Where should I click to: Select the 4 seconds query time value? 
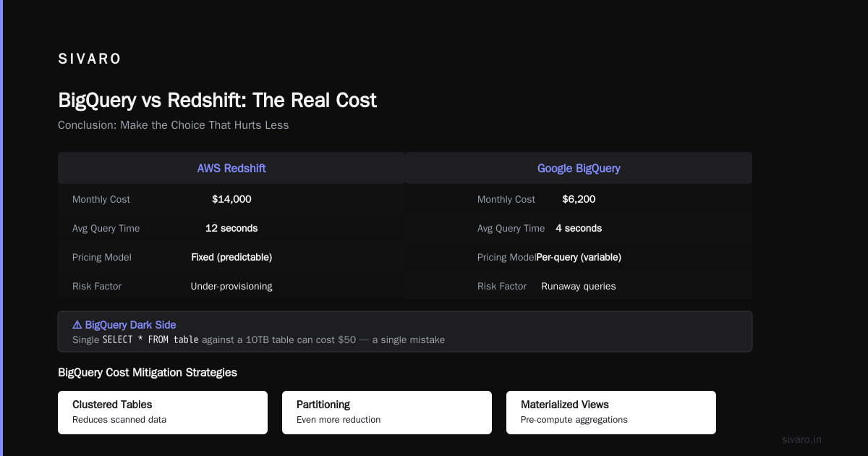[x=579, y=228]
